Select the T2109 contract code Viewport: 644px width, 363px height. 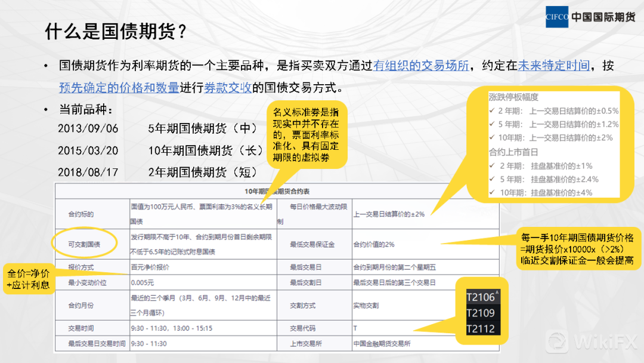pyautogui.click(x=481, y=313)
